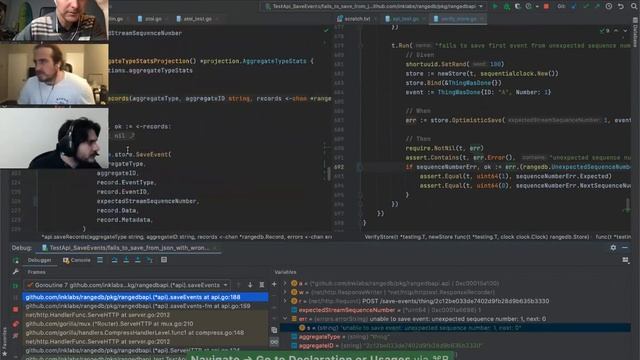
Task: Select the verify_store.go editor tab
Action: (458, 19)
